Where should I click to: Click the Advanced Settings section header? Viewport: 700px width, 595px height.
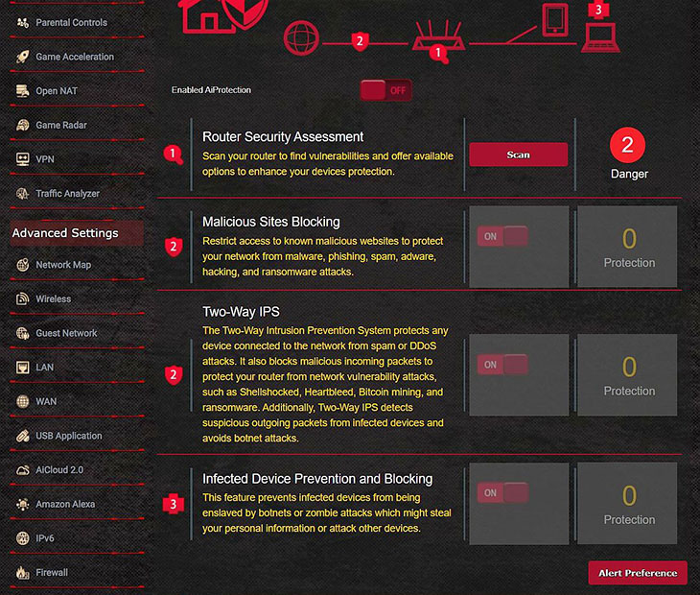click(77, 233)
